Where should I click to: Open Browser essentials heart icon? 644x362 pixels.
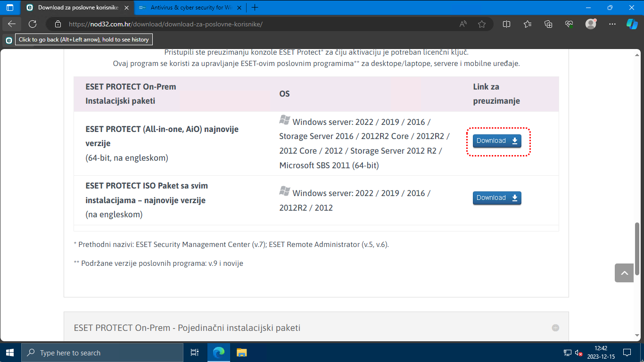pos(569,24)
